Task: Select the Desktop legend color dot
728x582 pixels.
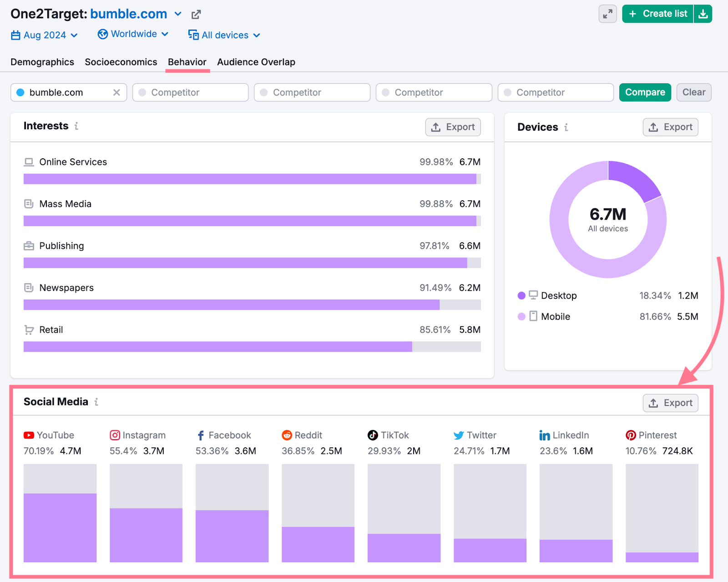Action: 521,296
